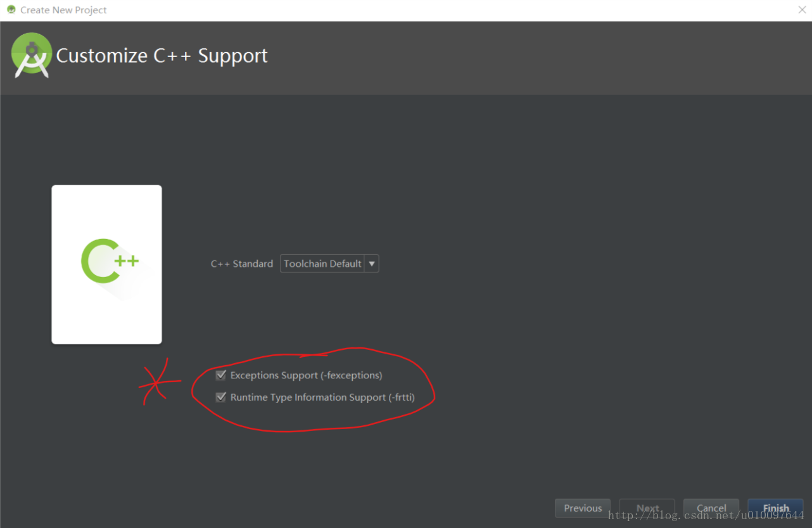Click the Android Studio logo in header
This screenshot has height=528, width=812.
coord(32,55)
